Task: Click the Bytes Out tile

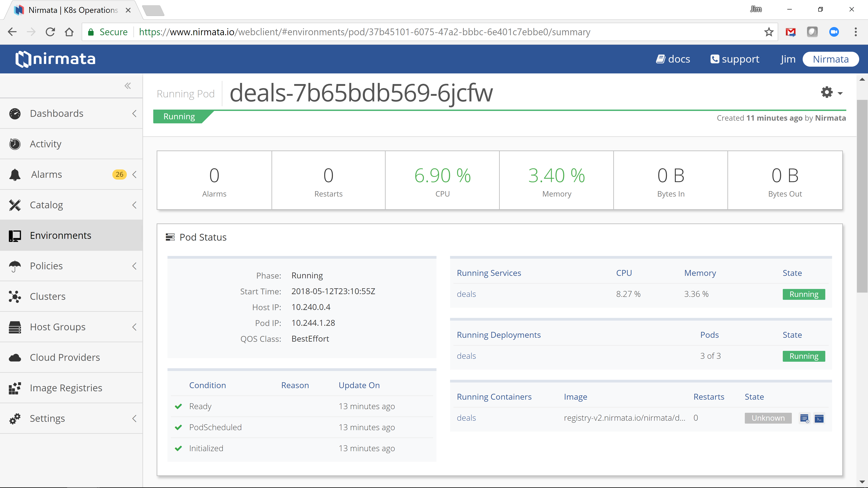Action: pos(785,181)
